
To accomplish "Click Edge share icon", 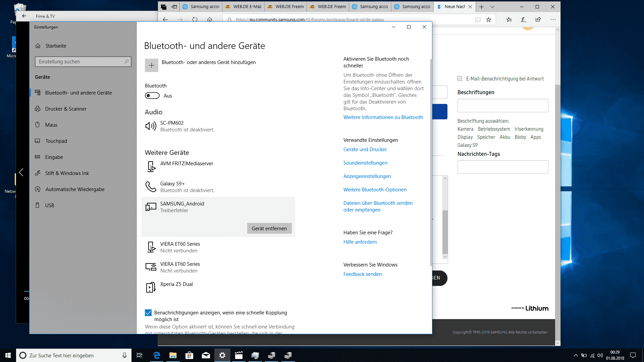I will [x=538, y=19].
